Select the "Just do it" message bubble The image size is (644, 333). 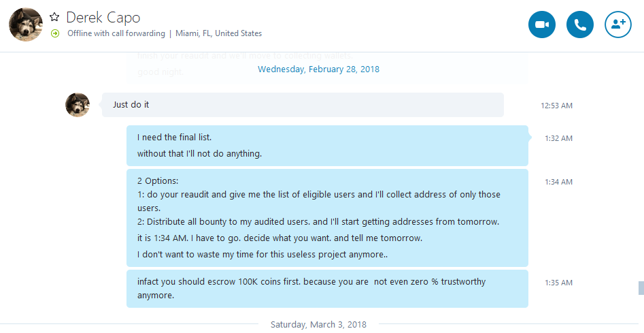[x=303, y=105]
